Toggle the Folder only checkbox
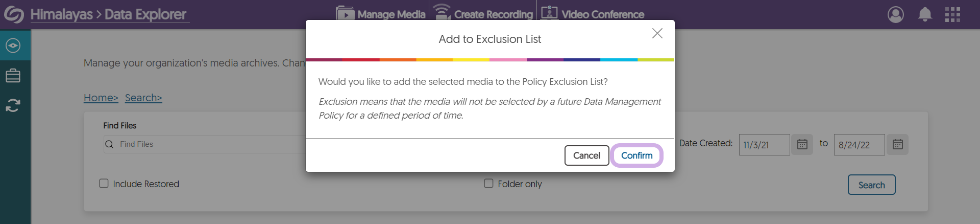This screenshot has height=224, width=980. (x=488, y=184)
